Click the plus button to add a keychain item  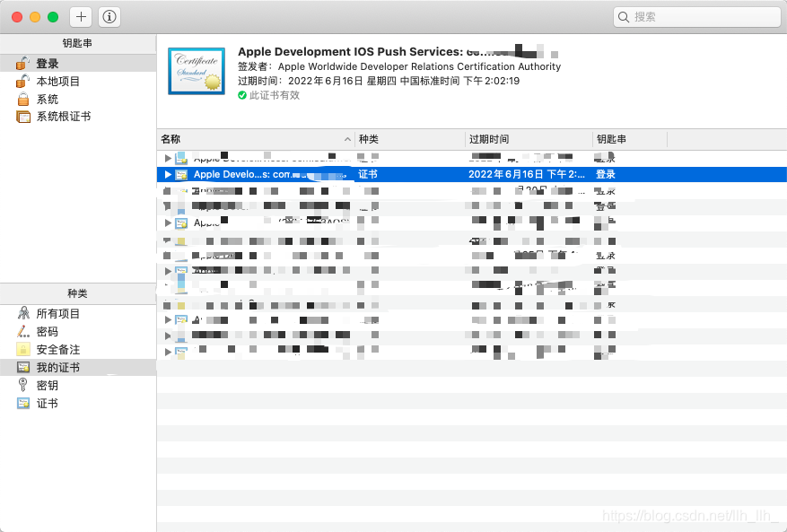tap(81, 17)
